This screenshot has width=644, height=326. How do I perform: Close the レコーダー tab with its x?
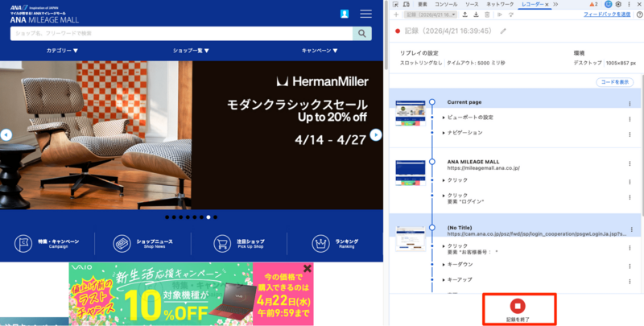(547, 5)
